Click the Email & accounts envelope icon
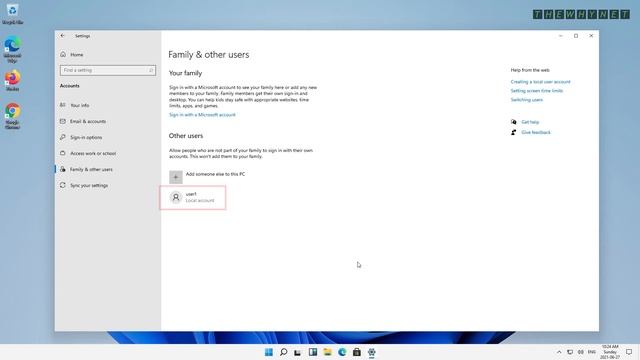The width and height of the screenshot is (640, 360). (x=63, y=121)
